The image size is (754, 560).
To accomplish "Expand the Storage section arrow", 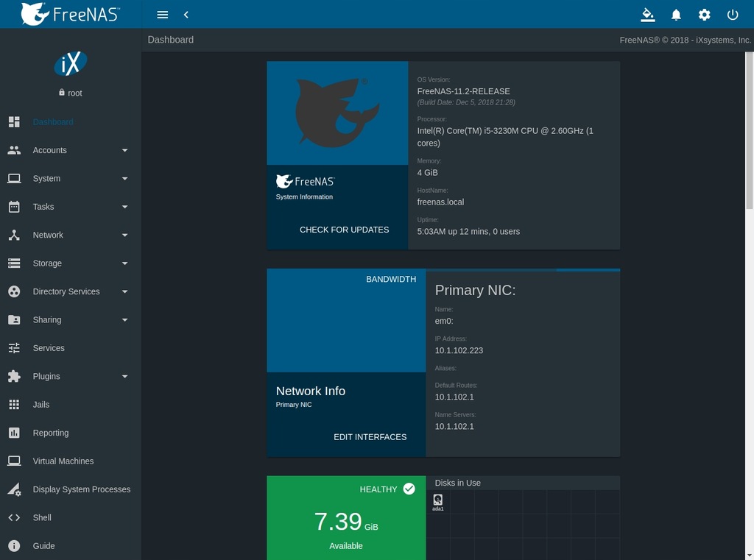I will tap(124, 263).
